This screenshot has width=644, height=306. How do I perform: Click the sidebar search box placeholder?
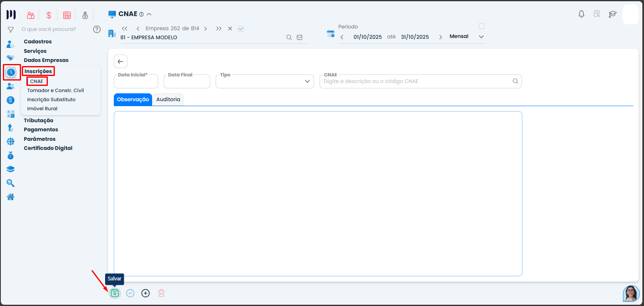[49, 29]
